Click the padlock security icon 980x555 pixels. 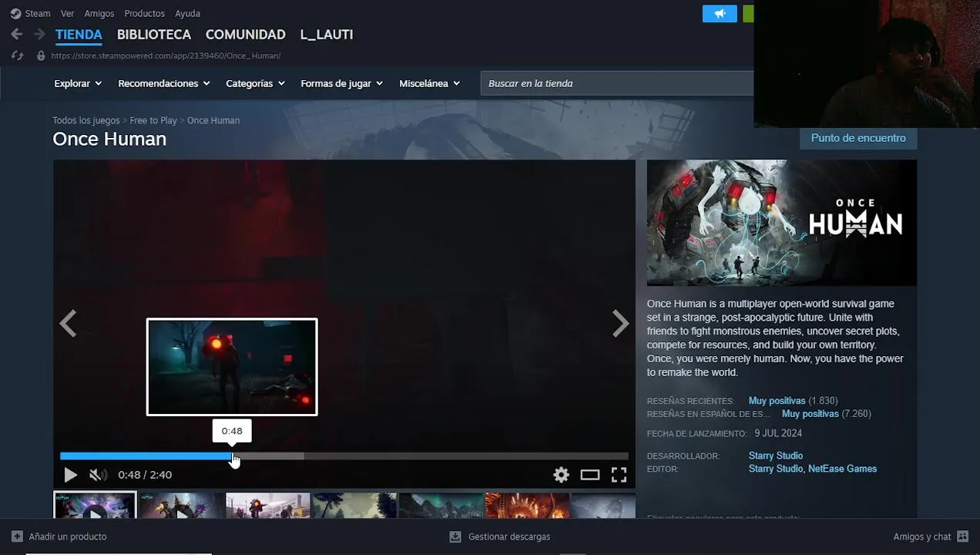point(41,55)
